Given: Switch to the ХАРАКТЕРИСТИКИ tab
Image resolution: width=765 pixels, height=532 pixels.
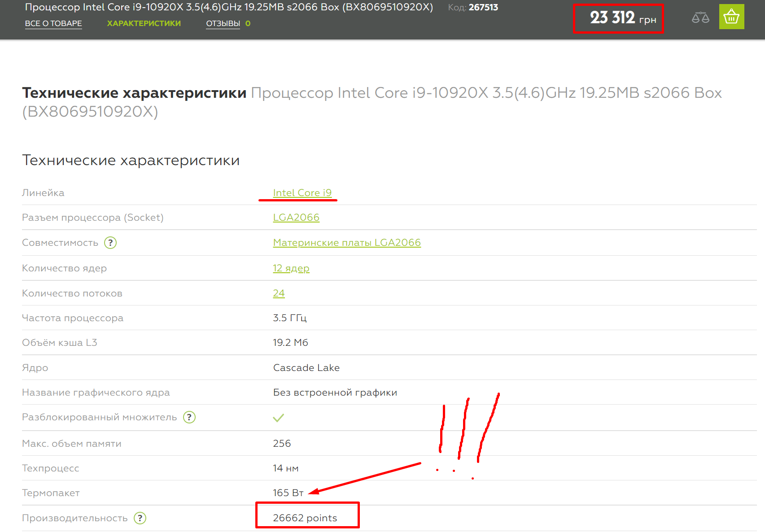Looking at the screenshot, I should coord(144,23).
